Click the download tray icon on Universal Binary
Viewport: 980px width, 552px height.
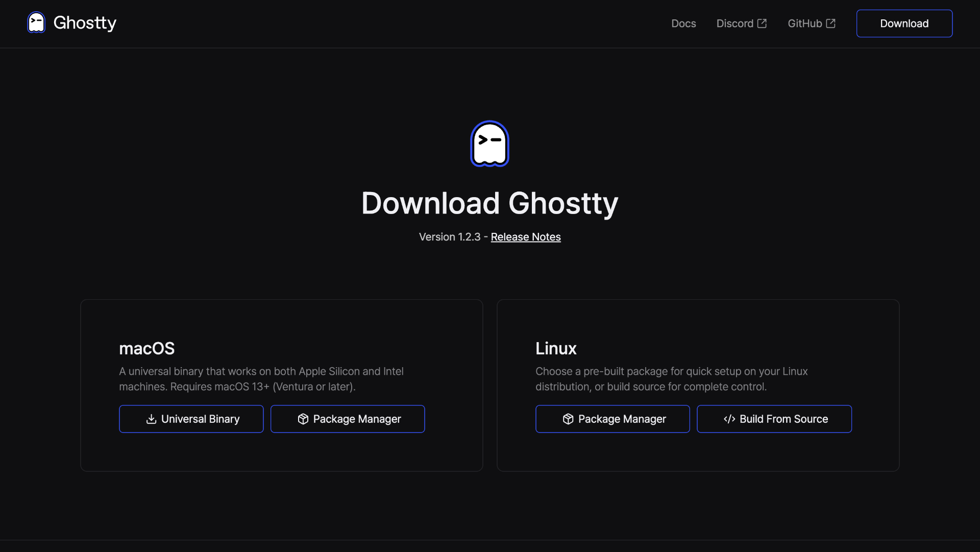tap(151, 419)
